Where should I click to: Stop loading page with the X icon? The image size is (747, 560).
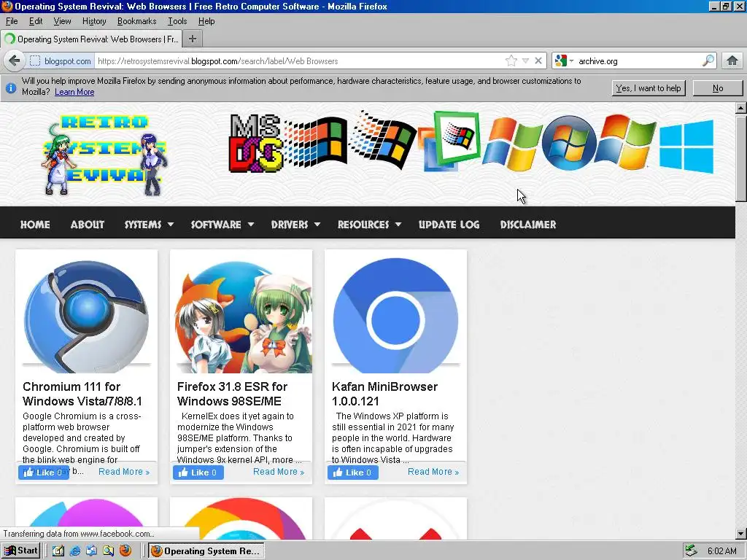pos(538,61)
